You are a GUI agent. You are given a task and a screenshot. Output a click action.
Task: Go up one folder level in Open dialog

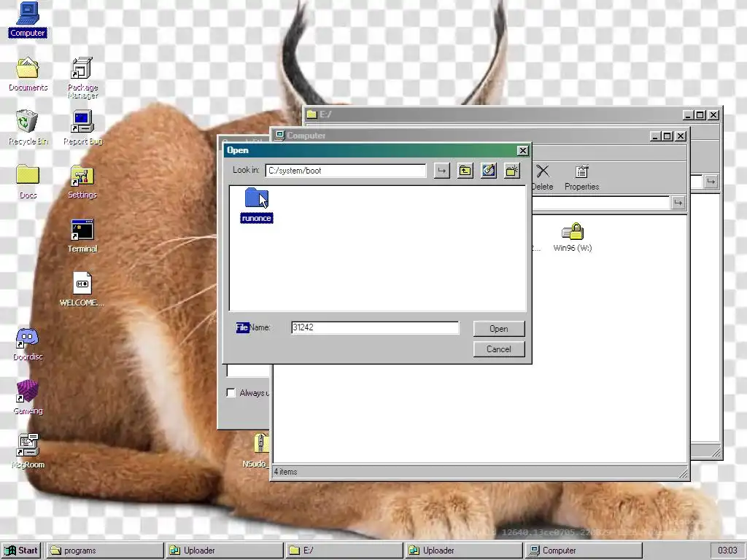[x=465, y=171]
